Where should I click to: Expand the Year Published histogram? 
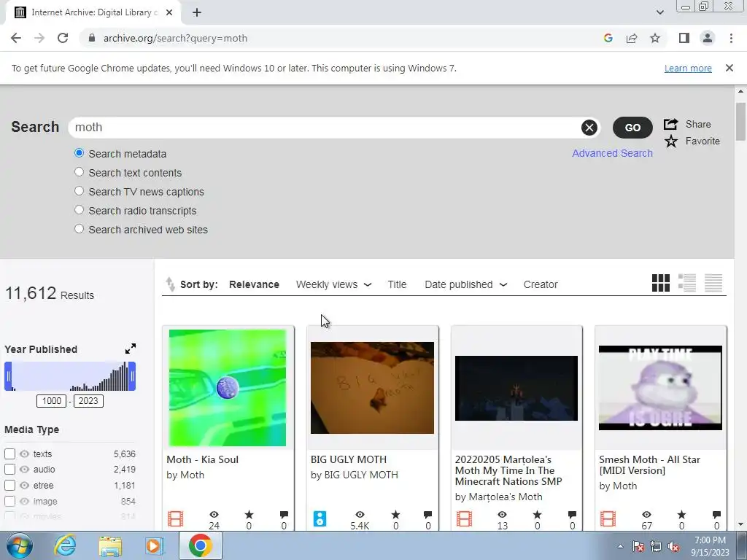coord(131,349)
